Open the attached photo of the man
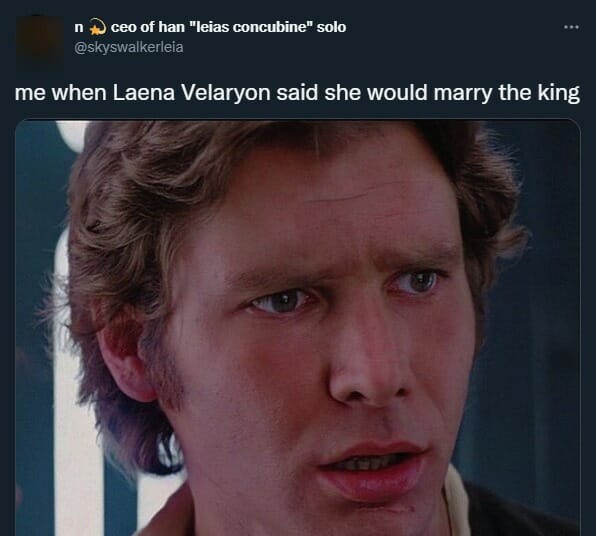The height and width of the screenshot is (536, 596). click(x=298, y=328)
